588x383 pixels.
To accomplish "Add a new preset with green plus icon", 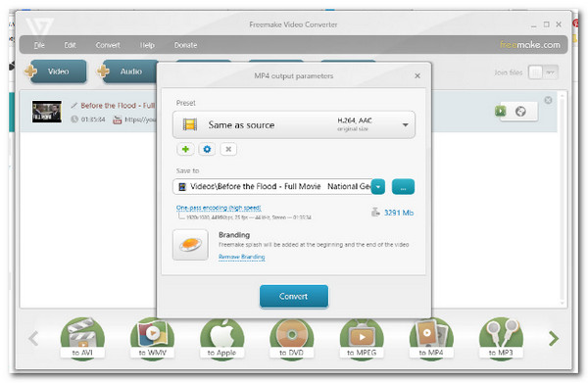I will point(185,149).
